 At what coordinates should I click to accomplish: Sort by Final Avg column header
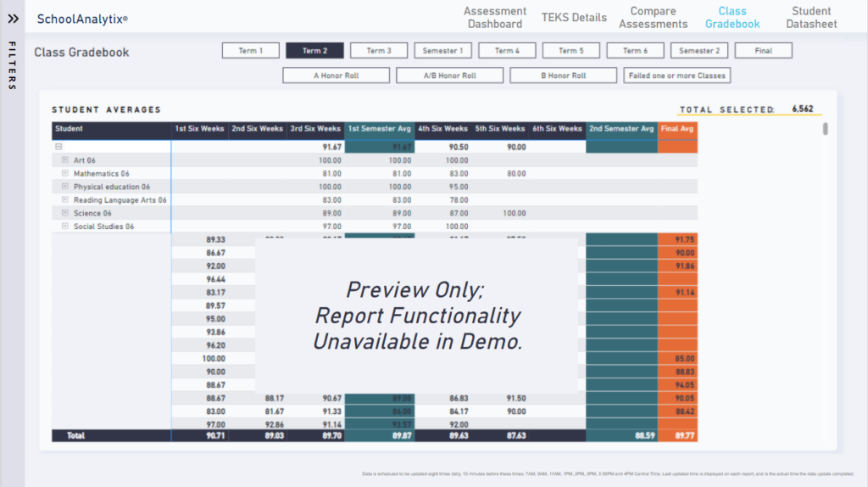coord(677,129)
